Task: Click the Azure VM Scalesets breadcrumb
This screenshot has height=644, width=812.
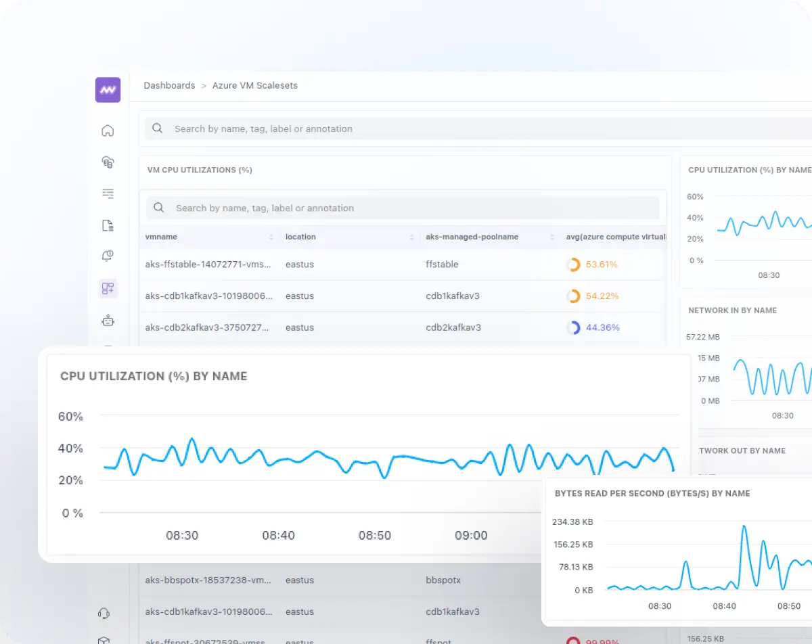Action: [254, 86]
